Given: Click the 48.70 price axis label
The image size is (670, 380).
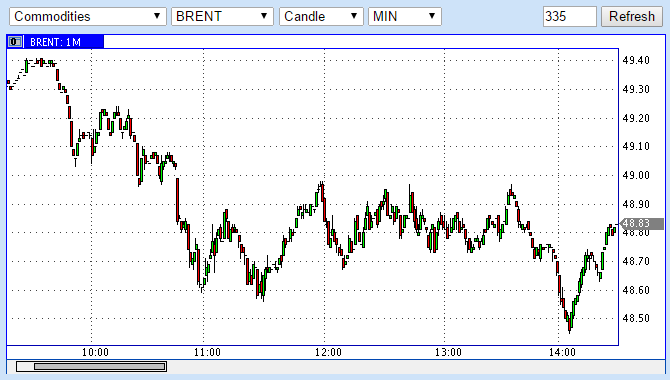Looking at the screenshot, I should [x=636, y=261].
